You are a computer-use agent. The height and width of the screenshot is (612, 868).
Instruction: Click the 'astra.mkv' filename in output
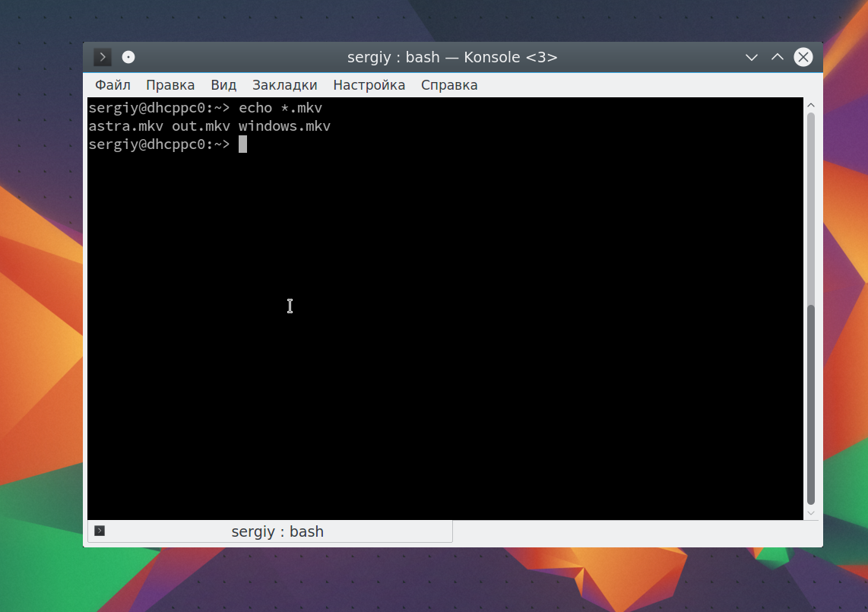click(125, 126)
